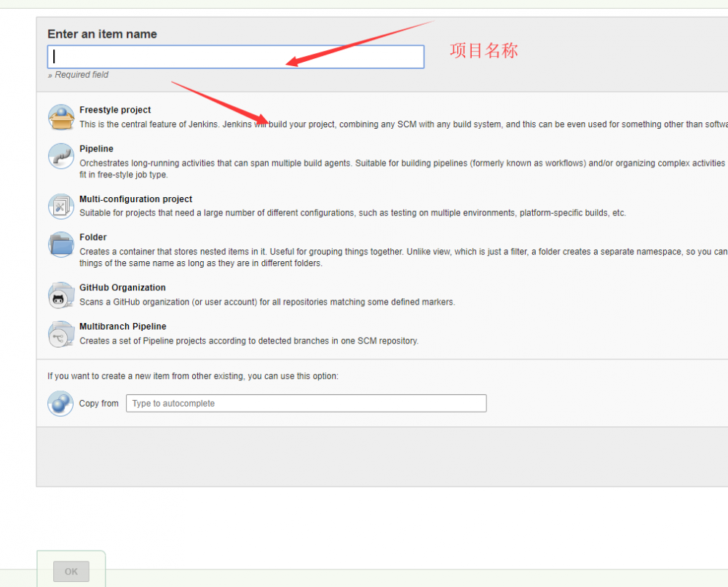Screen dimensions: 728x587
Task: Select the Folder item type
Action: (93, 237)
